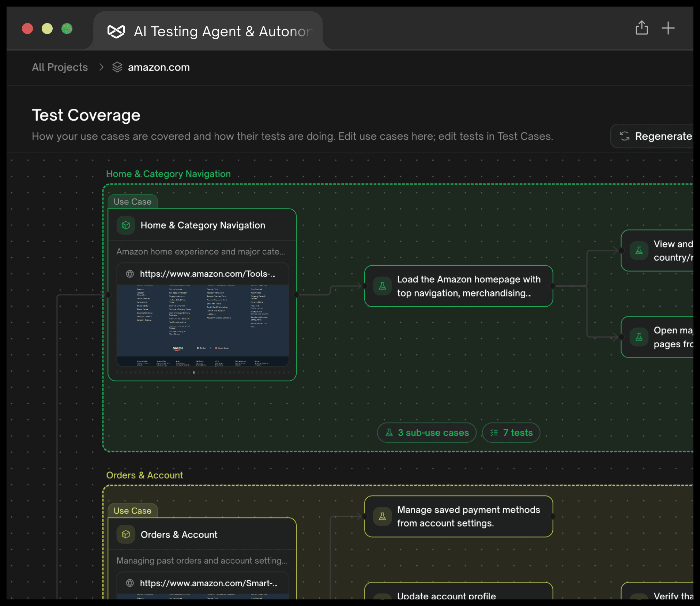The width and height of the screenshot is (700, 606).
Task: Click the refresh icon in Regenerate
Action: (625, 136)
